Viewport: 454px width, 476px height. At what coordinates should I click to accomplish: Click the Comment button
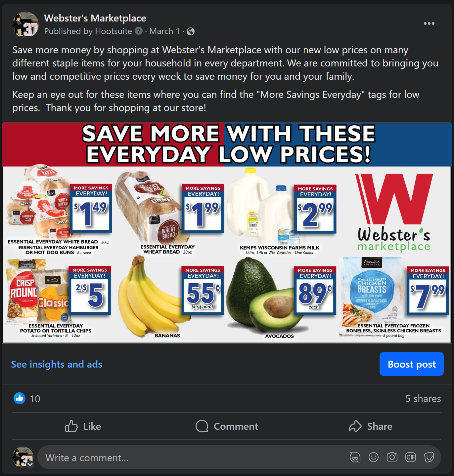click(x=227, y=426)
